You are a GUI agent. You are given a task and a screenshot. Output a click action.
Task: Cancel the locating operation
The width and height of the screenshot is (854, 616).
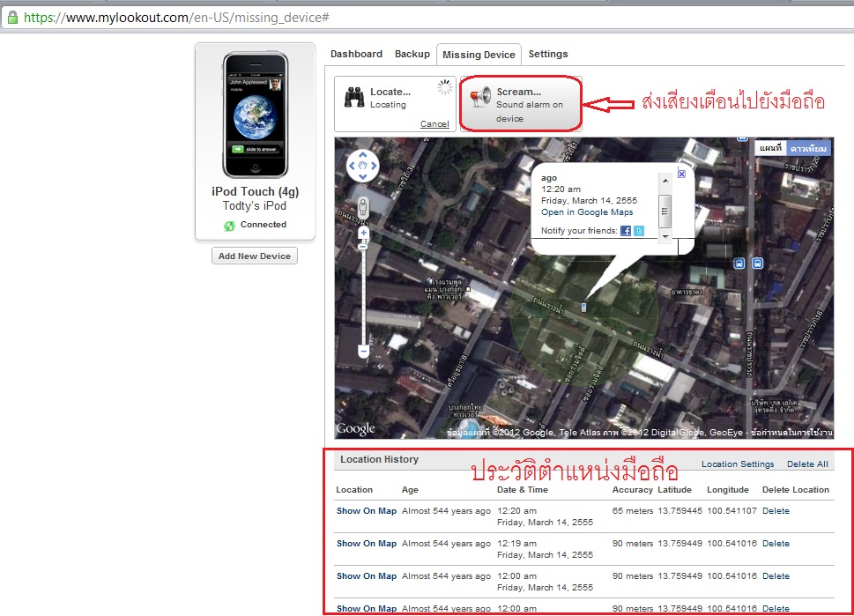434,124
